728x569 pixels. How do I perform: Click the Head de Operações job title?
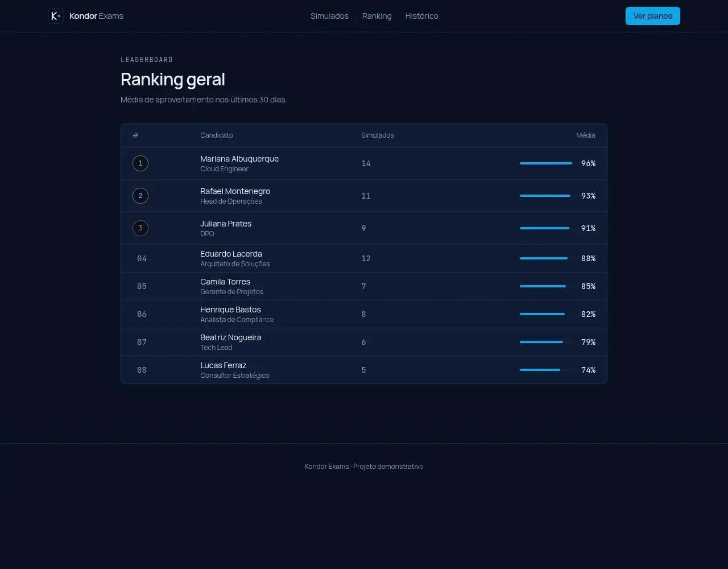[231, 201]
